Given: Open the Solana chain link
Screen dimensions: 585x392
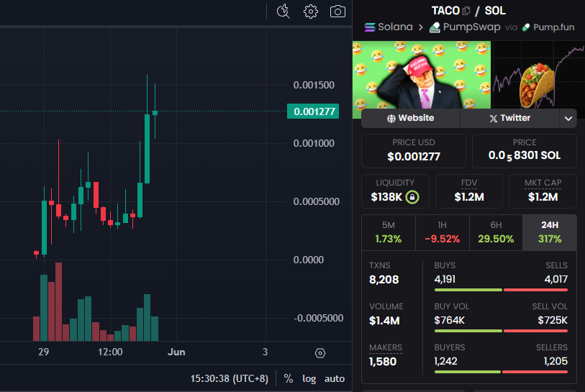Looking at the screenshot, I should click(389, 27).
